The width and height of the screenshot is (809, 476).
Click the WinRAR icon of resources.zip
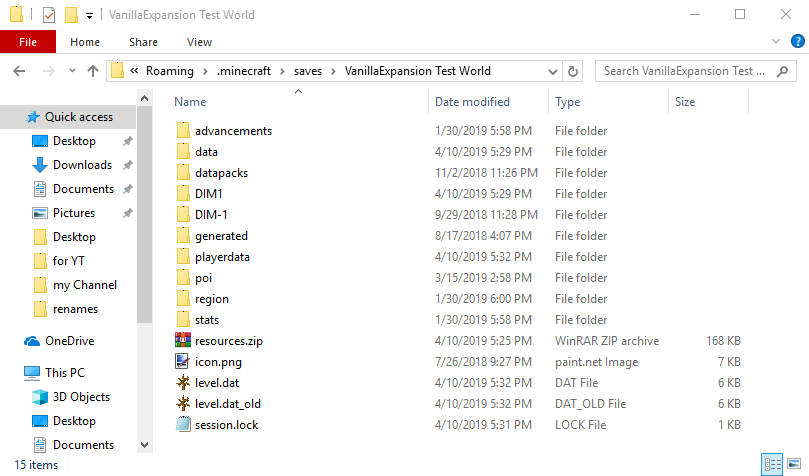pyautogui.click(x=183, y=340)
